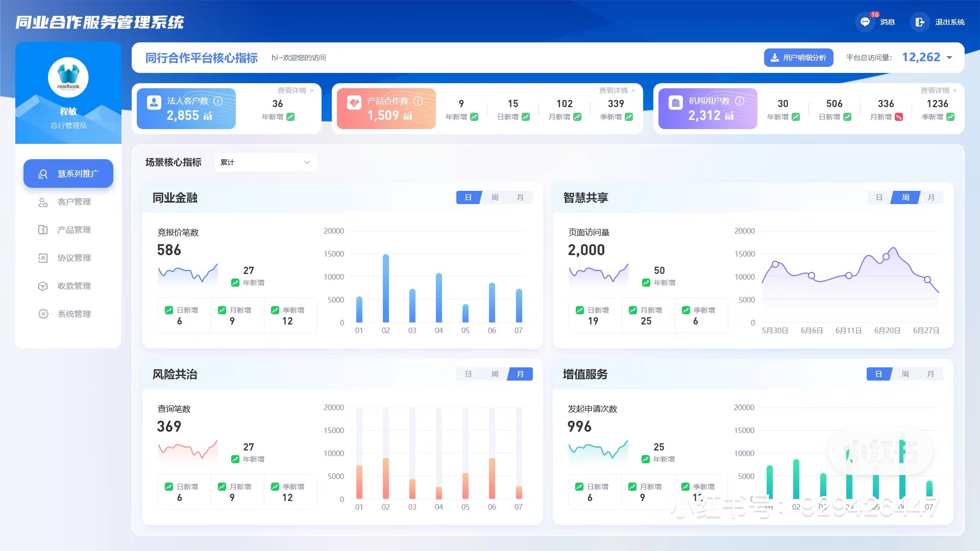Open 查看详情 link in 机构用户数 card
The height and width of the screenshot is (551, 980).
[x=938, y=90]
